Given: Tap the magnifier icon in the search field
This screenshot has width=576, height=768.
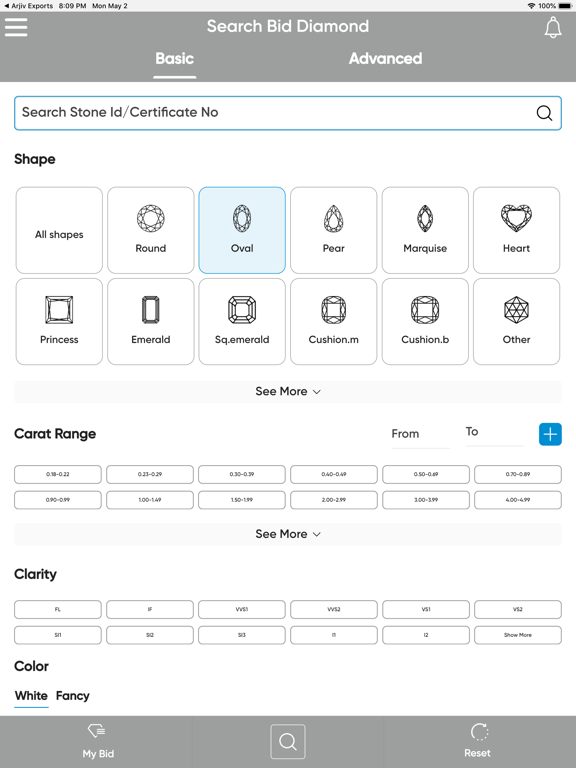Looking at the screenshot, I should [x=544, y=113].
